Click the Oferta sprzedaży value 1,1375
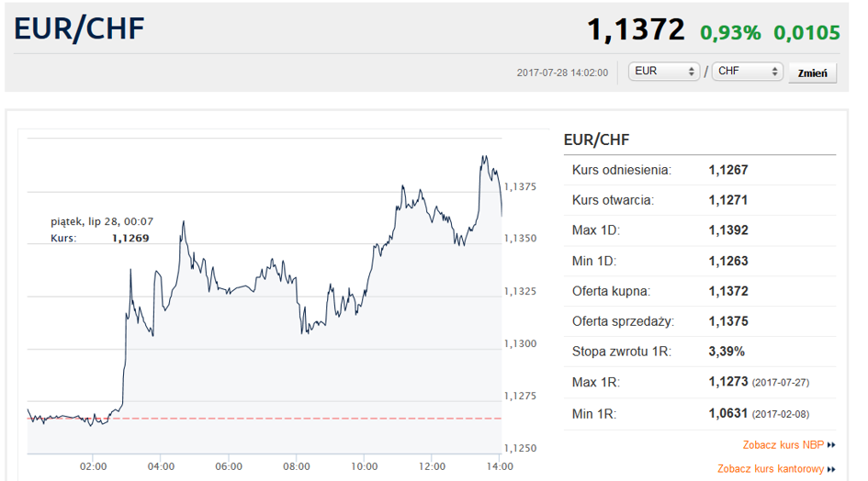The height and width of the screenshot is (481, 868). pos(728,321)
